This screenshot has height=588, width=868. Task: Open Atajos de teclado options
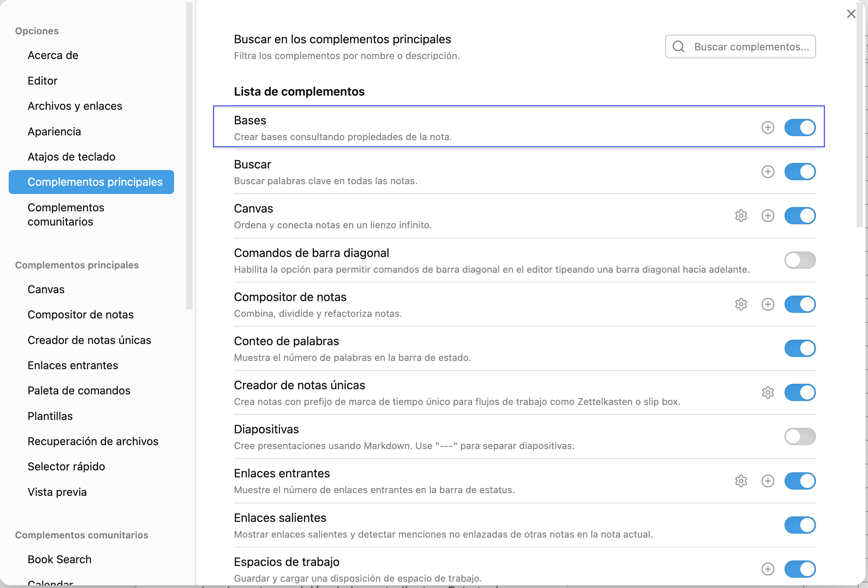click(71, 156)
